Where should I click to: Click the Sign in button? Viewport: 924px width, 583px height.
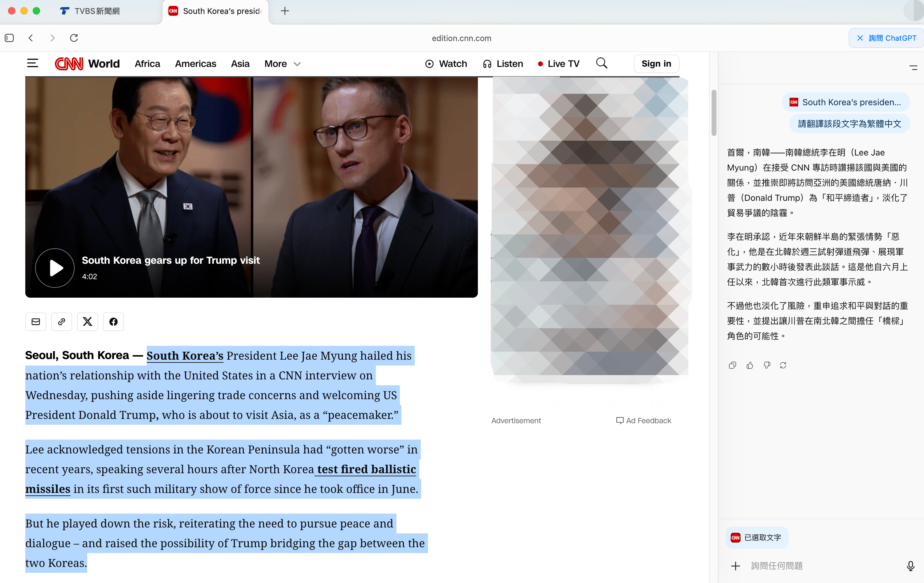pyautogui.click(x=656, y=63)
